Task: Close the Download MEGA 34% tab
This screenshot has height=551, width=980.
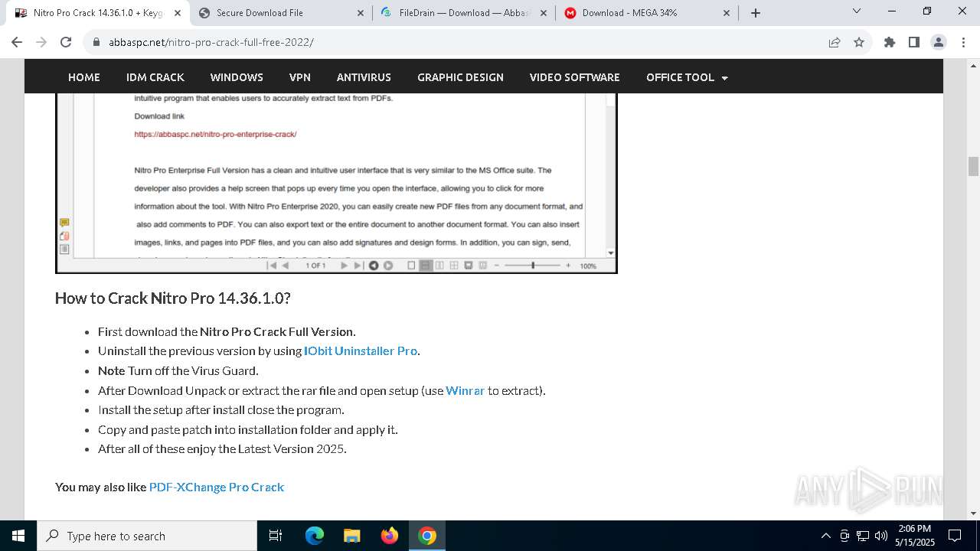Action: click(x=727, y=12)
